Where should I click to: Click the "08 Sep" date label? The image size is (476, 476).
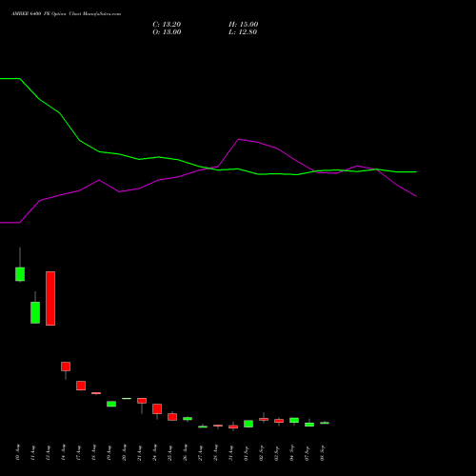tap(322, 452)
